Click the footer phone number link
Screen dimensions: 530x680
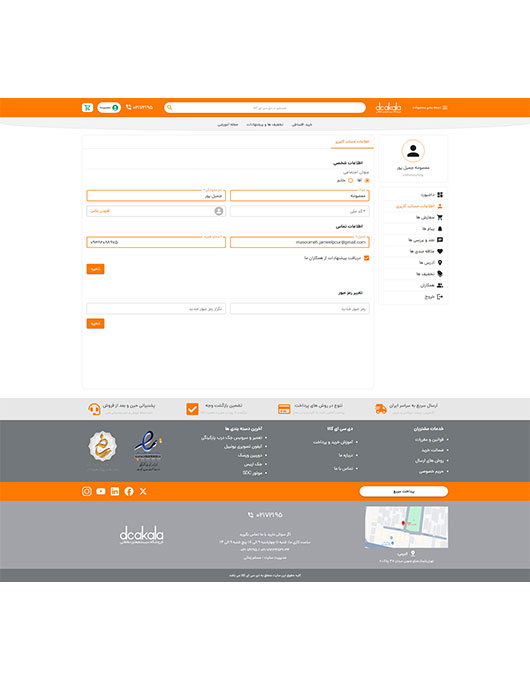(265, 515)
